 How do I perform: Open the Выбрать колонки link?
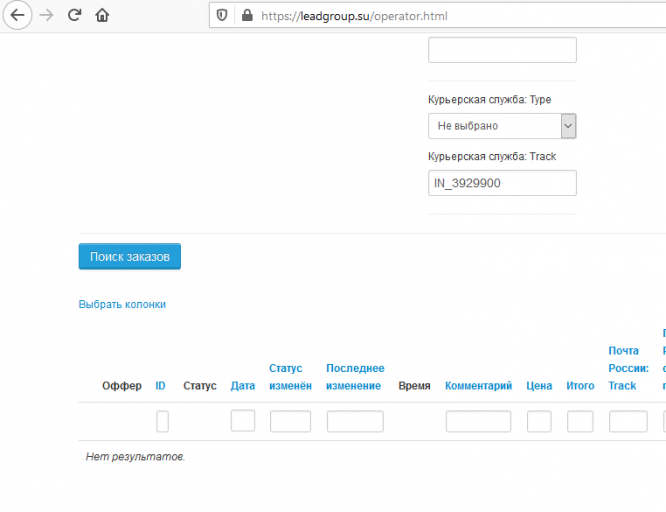point(122,305)
